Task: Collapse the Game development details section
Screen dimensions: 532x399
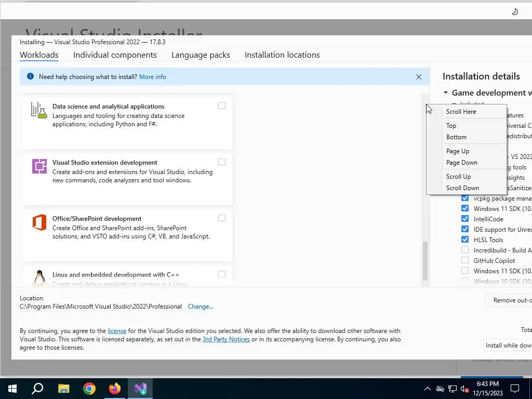Action: [445, 92]
